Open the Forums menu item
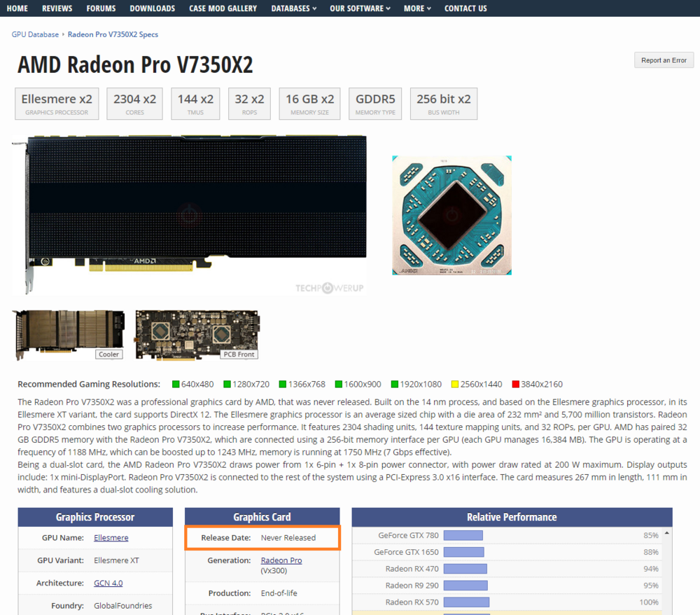 (x=101, y=8)
